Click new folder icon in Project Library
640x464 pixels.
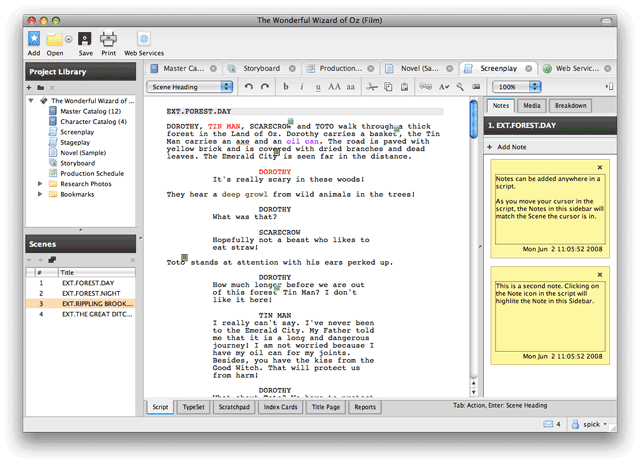(40, 87)
